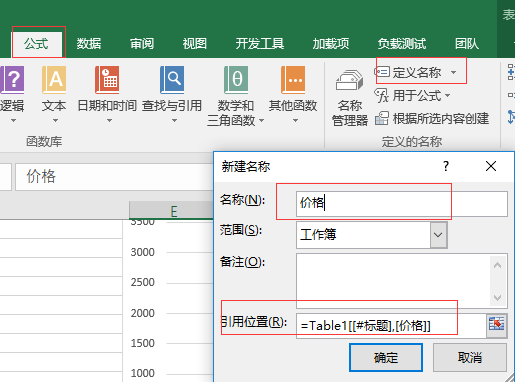Switch to the 负载测试 ribbon tab

click(x=402, y=44)
